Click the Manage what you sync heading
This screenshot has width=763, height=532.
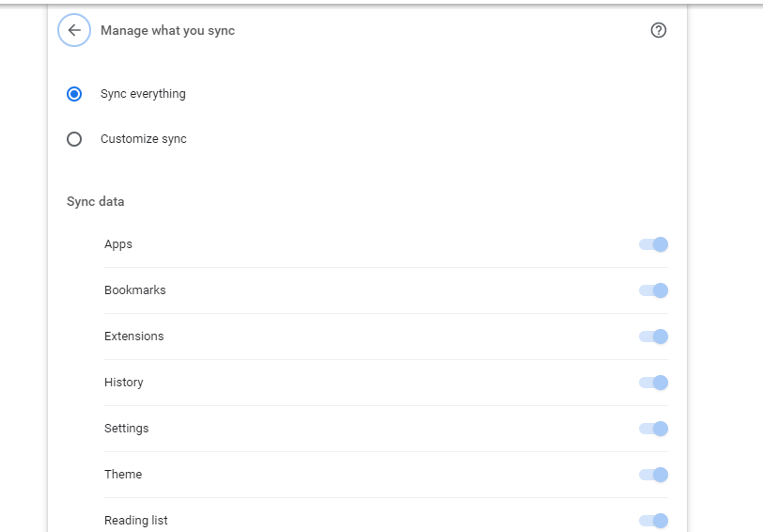point(168,31)
